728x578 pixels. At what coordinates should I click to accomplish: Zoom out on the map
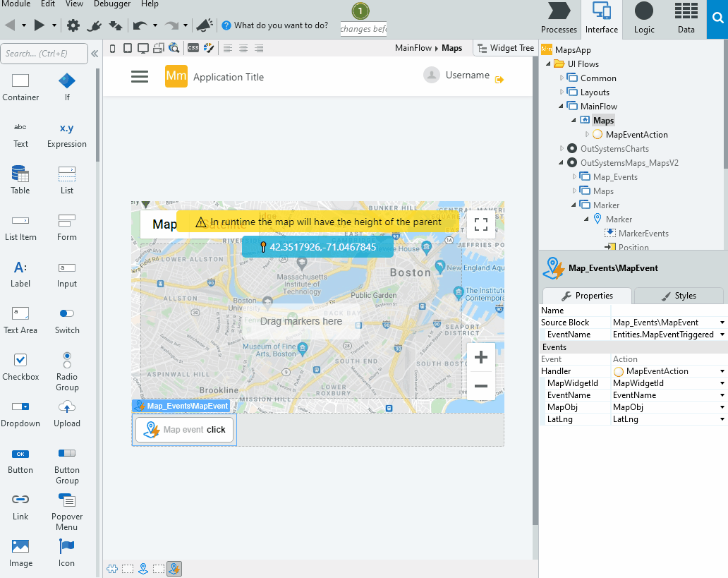click(x=481, y=386)
